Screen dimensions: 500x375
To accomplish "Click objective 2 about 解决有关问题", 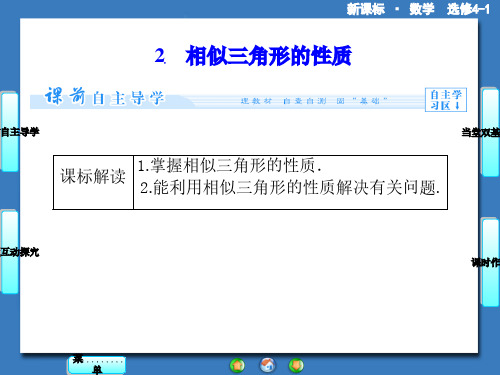I will click(290, 187).
